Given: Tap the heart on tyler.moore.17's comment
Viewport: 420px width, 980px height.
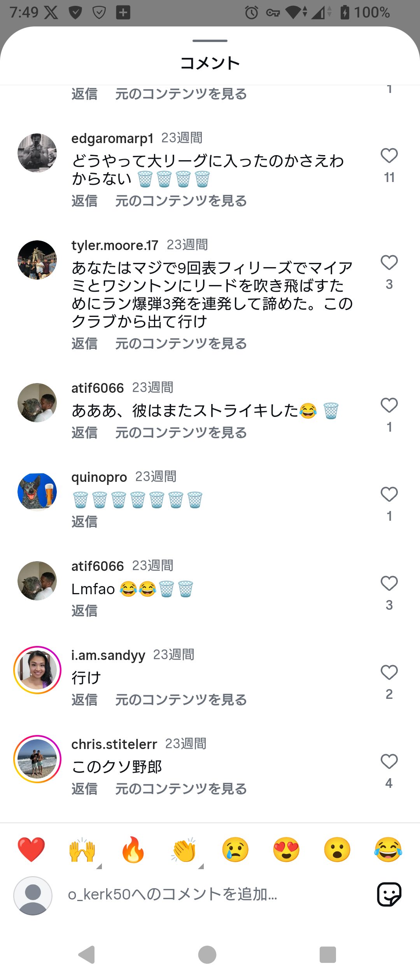Looking at the screenshot, I should pos(389,262).
